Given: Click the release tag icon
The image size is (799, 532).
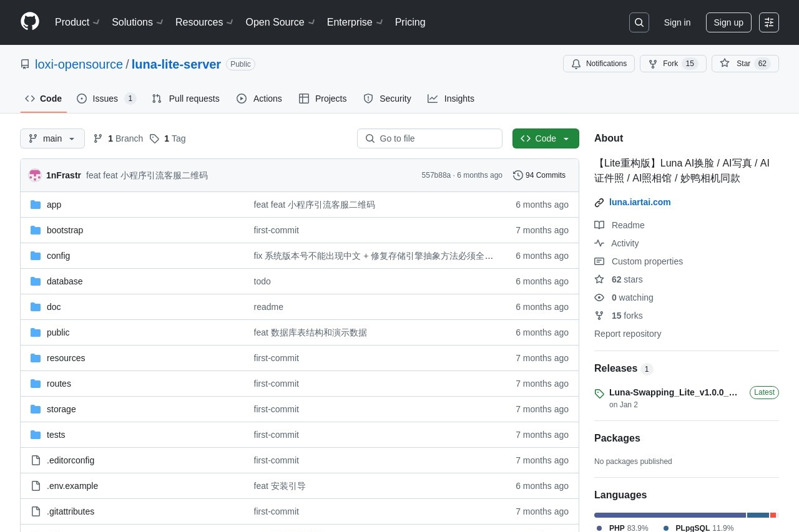Looking at the screenshot, I should [599, 394].
